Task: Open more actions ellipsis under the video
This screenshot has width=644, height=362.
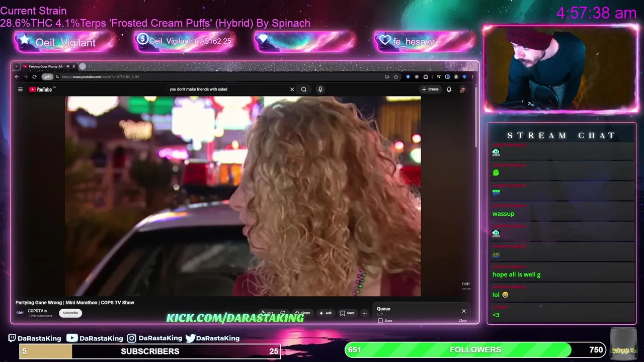Action: [x=365, y=313]
